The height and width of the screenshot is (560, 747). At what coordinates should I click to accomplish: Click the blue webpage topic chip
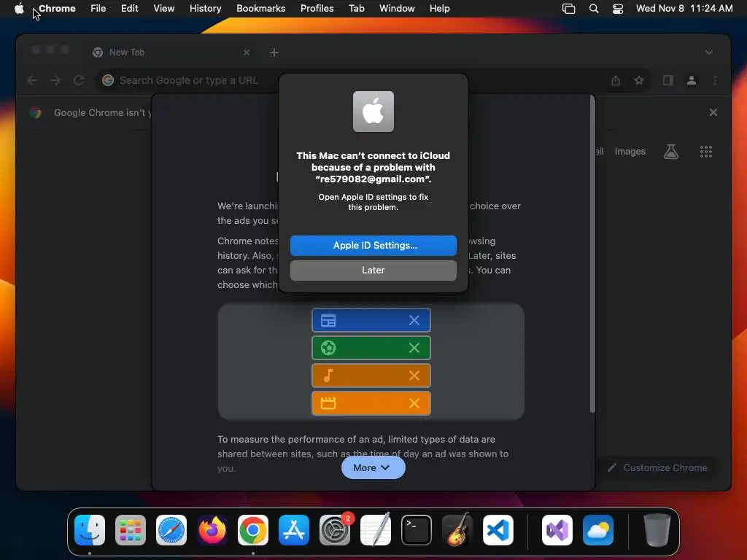(x=371, y=320)
